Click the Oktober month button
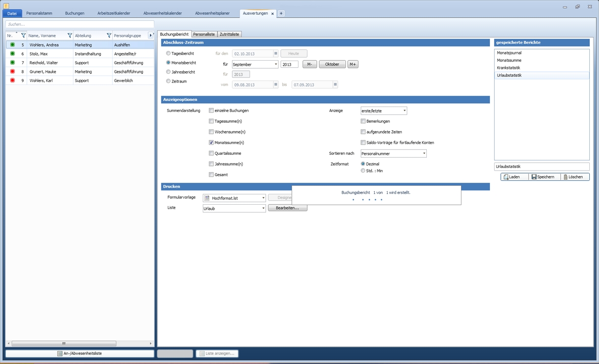 click(x=332, y=64)
